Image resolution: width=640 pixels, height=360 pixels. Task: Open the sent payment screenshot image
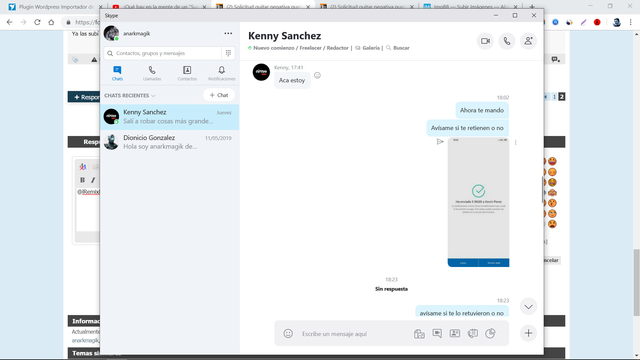tap(478, 202)
